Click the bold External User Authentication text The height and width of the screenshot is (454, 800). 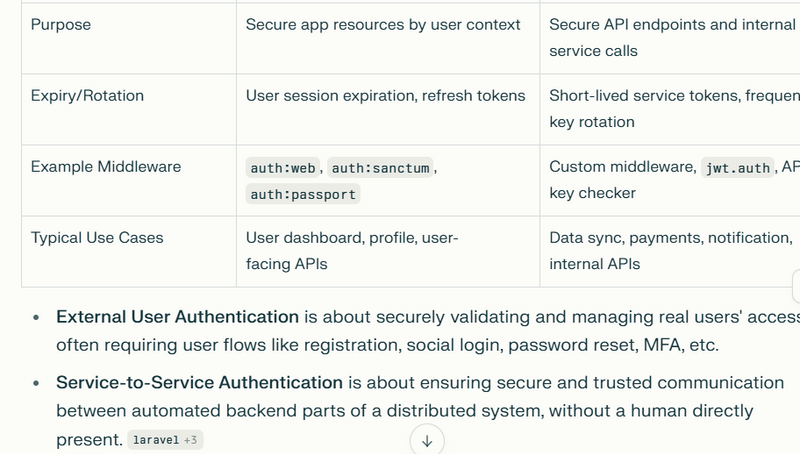[177, 317]
